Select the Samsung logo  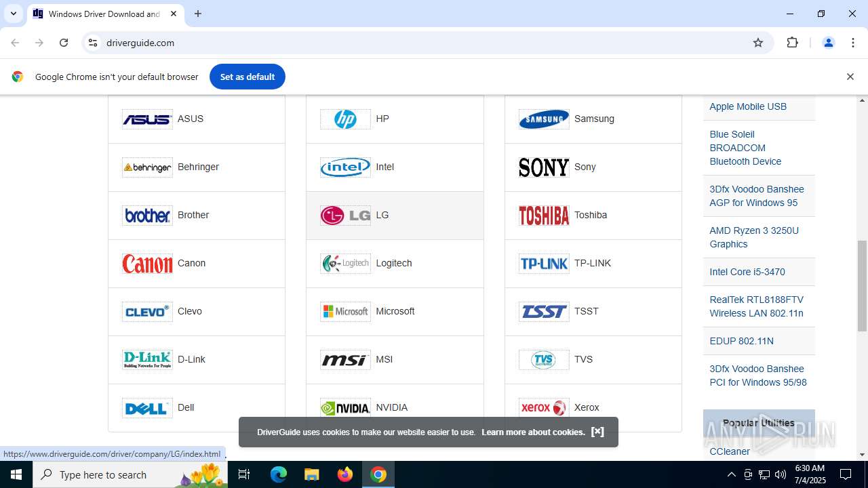click(544, 119)
